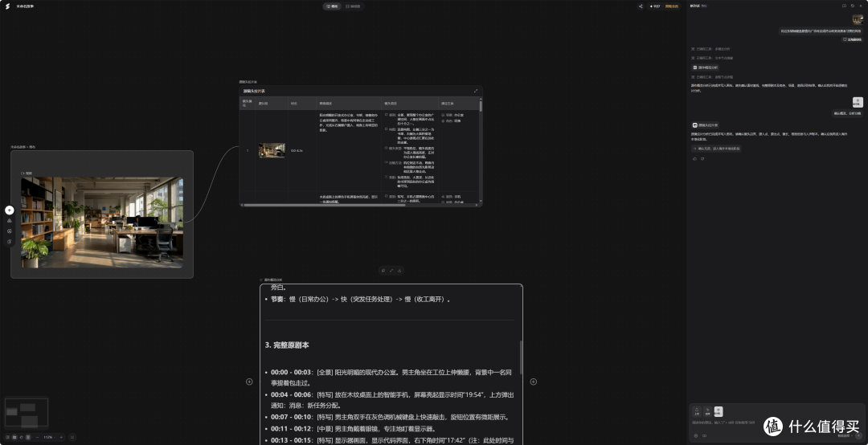The image size is (868, 445).
Task: Click the small button under the first user message
Action: tap(852, 39)
